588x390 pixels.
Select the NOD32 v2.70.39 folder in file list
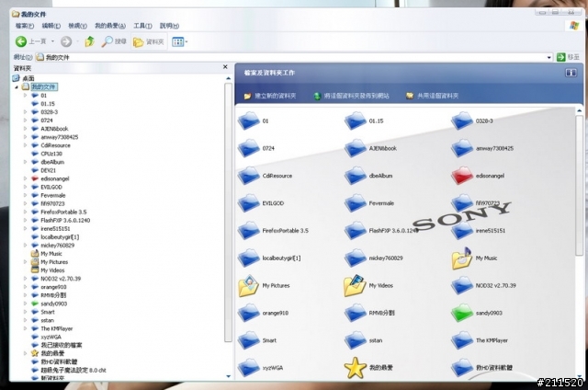click(461, 286)
